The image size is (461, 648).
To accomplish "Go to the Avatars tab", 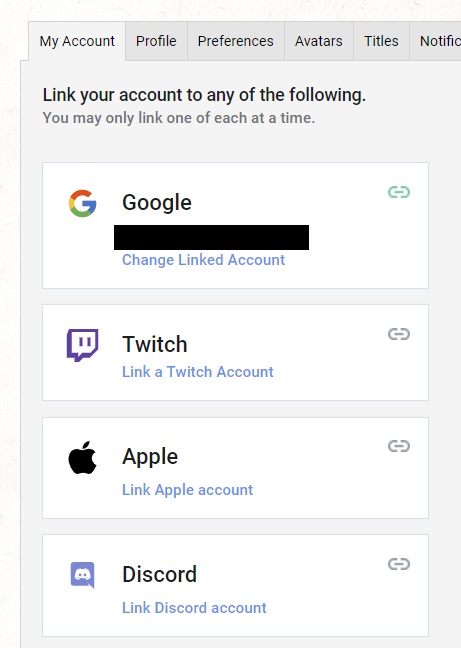I will tap(318, 41).
